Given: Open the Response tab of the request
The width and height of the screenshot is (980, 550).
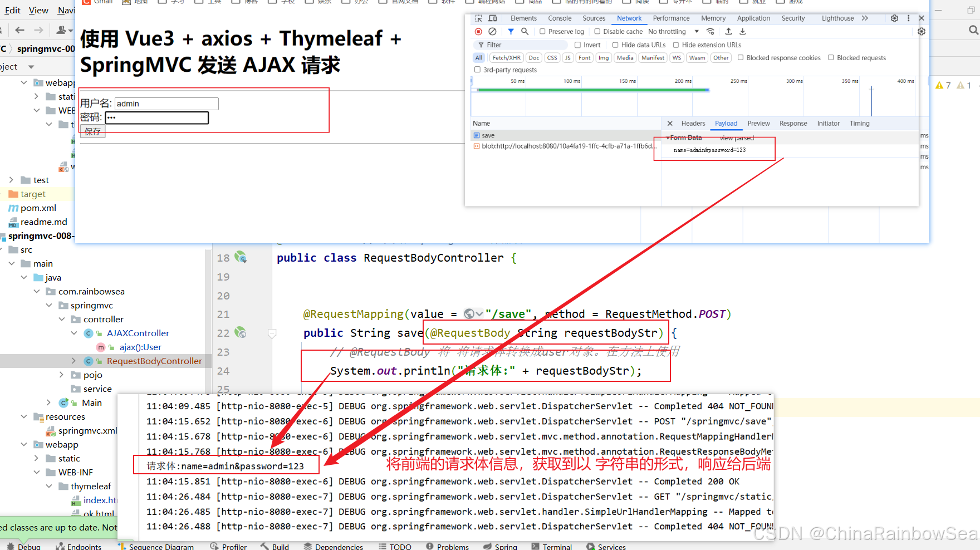Looking at the screenshot, I should (793, 124).
